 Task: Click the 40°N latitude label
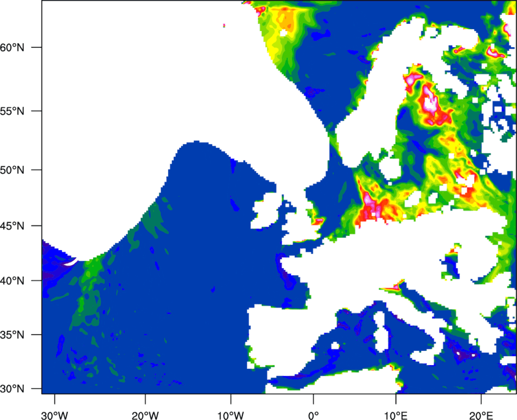coord(12,281)
